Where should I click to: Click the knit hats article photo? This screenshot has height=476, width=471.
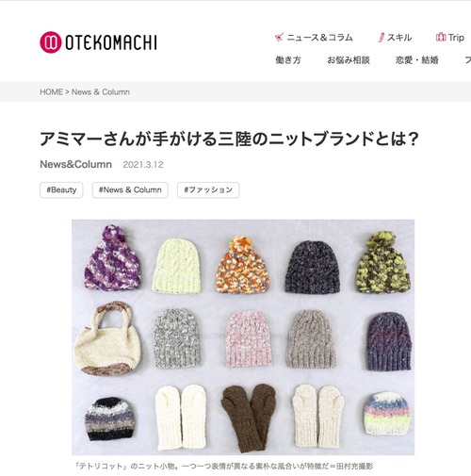243,336
